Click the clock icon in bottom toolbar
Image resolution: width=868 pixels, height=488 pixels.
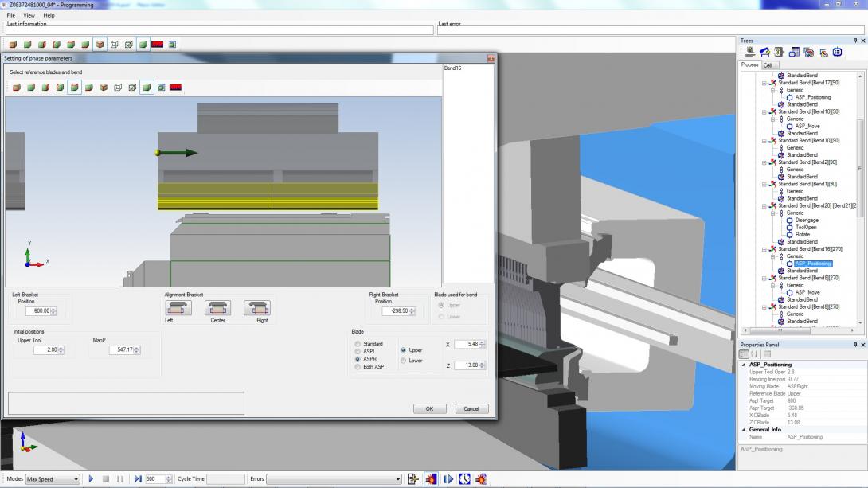coord(464,479)
